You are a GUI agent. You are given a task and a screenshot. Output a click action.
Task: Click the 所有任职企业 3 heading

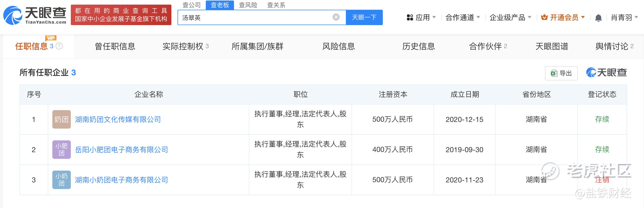tap(48, 73)
